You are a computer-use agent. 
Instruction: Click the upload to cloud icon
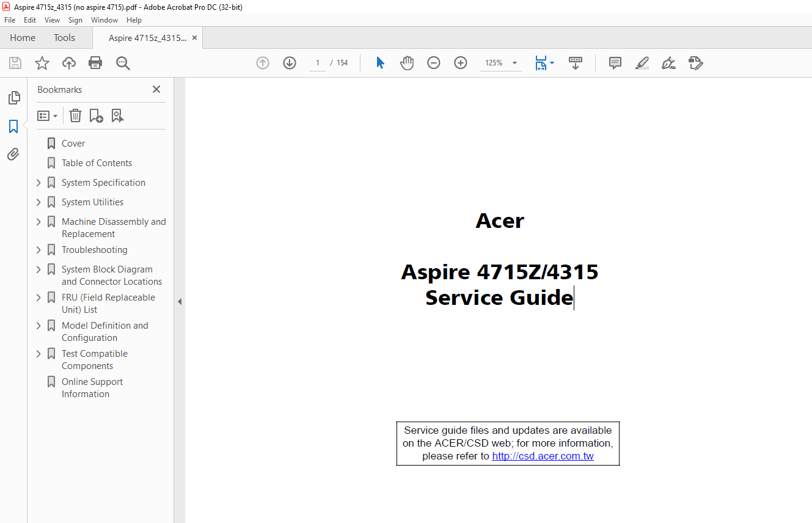click(x=69, y=63)
